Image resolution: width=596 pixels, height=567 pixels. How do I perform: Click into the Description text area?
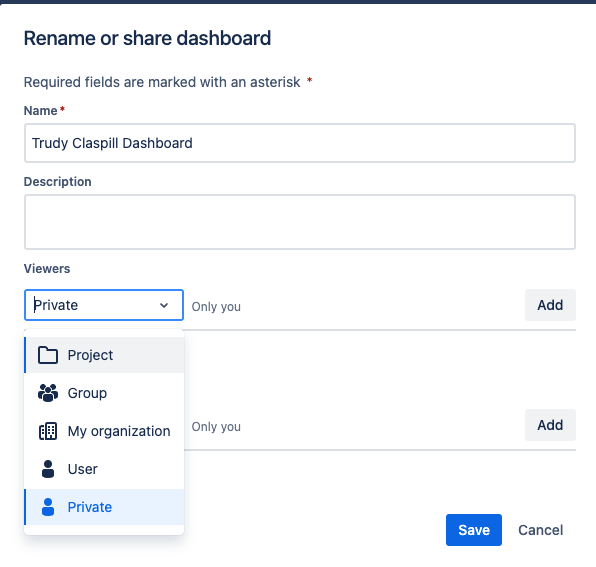[x=300, y=222]
